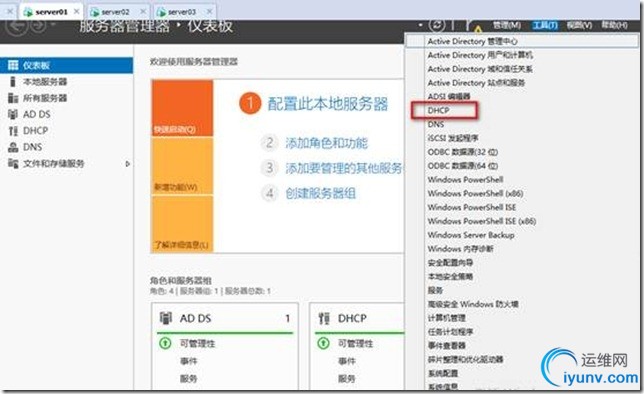
Task: Click the server02 tab icon
Action: coord(94,12)
